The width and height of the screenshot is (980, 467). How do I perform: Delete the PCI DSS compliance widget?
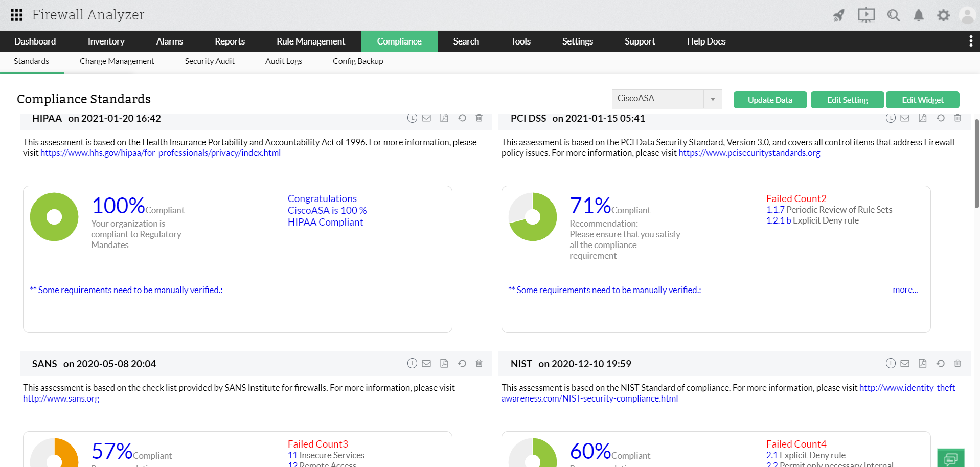click(x=958, y=118)
